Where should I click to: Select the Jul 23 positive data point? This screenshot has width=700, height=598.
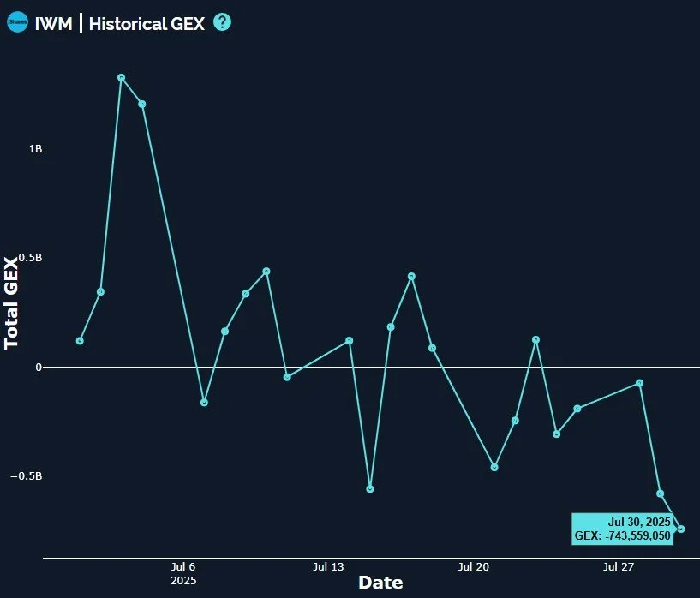(x=536, y=340)
